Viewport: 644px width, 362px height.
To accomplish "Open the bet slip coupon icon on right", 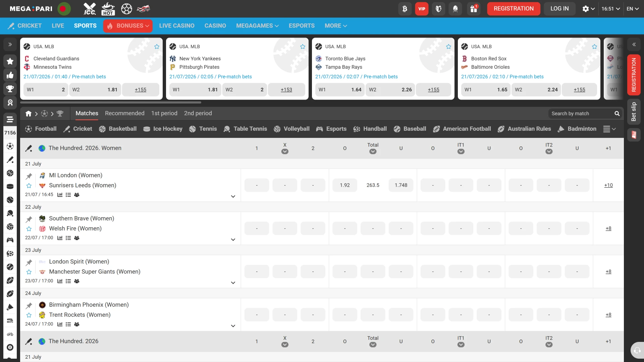I will pos(634,135).
